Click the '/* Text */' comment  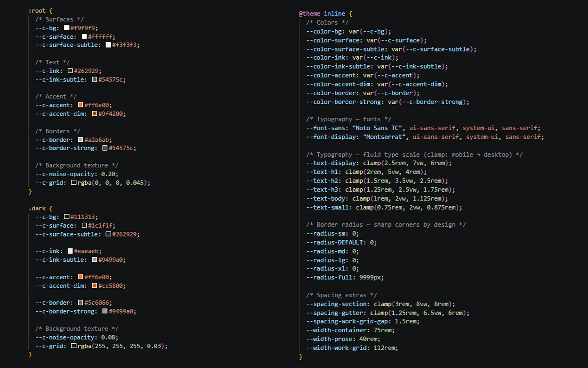53,62
